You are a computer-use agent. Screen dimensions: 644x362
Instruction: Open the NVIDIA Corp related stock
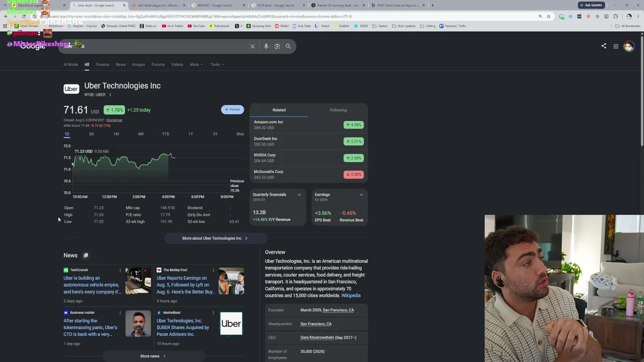coord(308,158)
